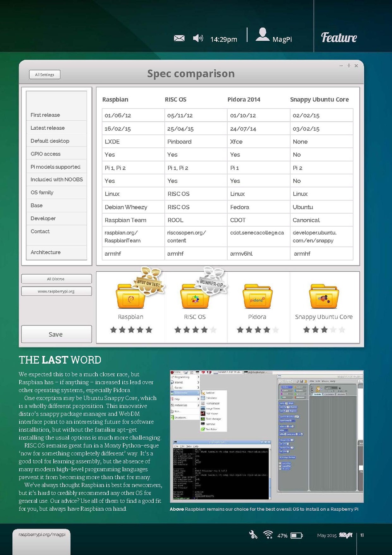Image resolution: width=392 pixels, height=555 pixels.
Task: Open the mail envelope icon
Action: pyautogui.click(x=179, y=38)
